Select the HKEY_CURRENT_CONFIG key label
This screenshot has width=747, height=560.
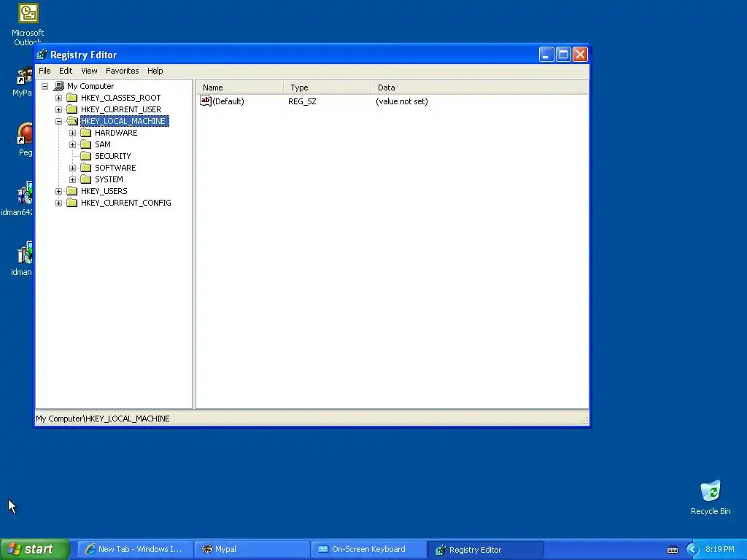(x=125, y=203)
